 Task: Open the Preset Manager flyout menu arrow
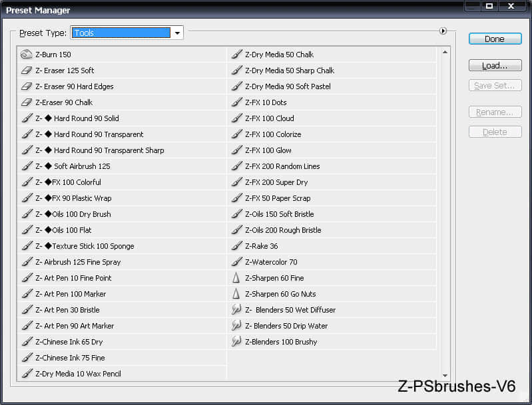coord(443,31)
